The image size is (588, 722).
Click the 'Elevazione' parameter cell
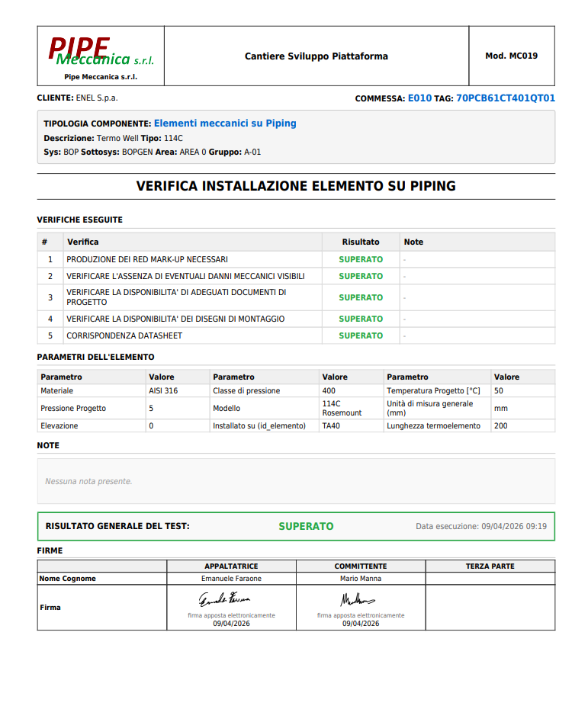[x=92, y=425]
